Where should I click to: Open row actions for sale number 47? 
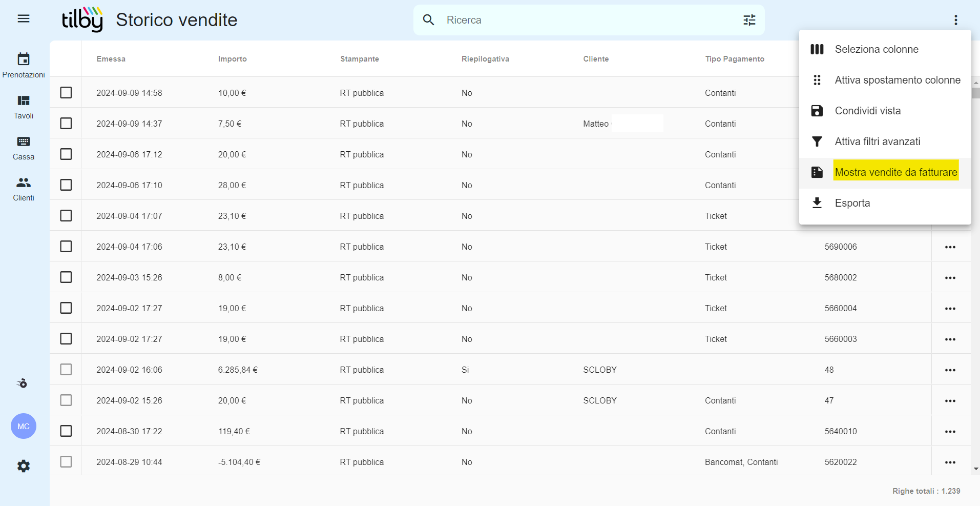click(x=950, y=401)
